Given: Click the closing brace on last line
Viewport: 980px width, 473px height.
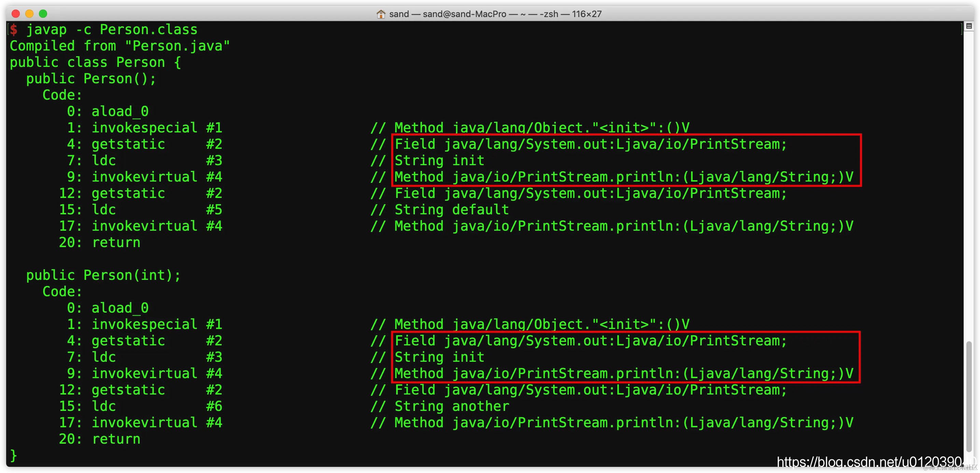Looking at the screenshot, I should click(x=14, y=456).
